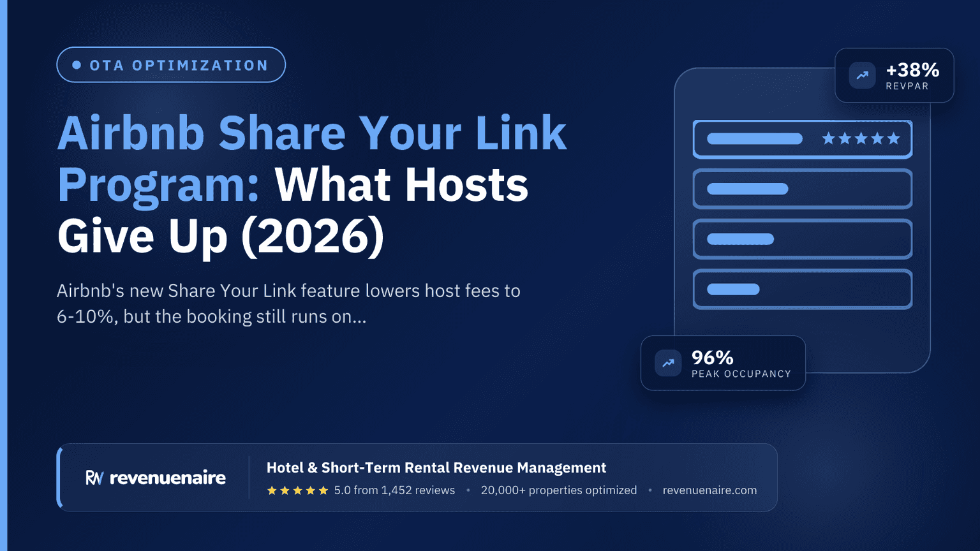Click "Hotel & Short-Term Rental Revenue Management" heading
The width and height of the screenshot is (980, 551).
pos(436,467)
